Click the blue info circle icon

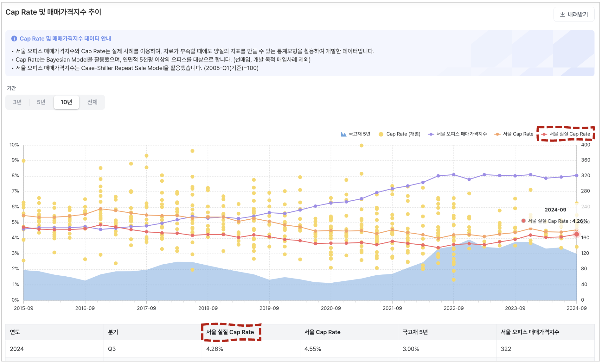(x=14, y=39)
